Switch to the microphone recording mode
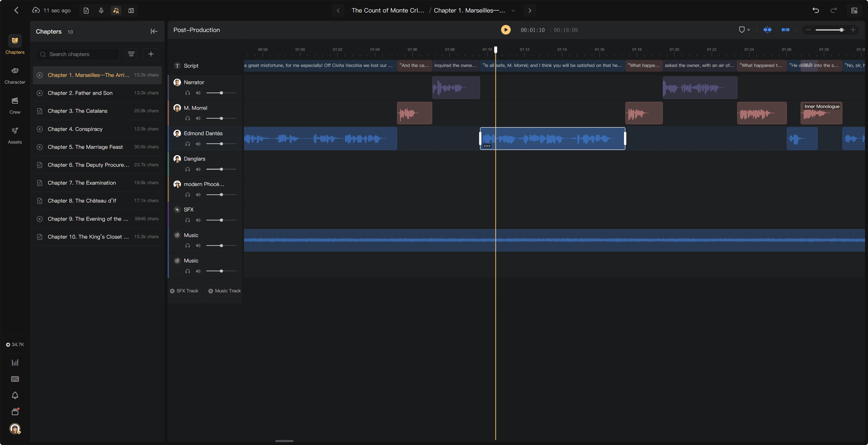 click(x=101, y=10)
